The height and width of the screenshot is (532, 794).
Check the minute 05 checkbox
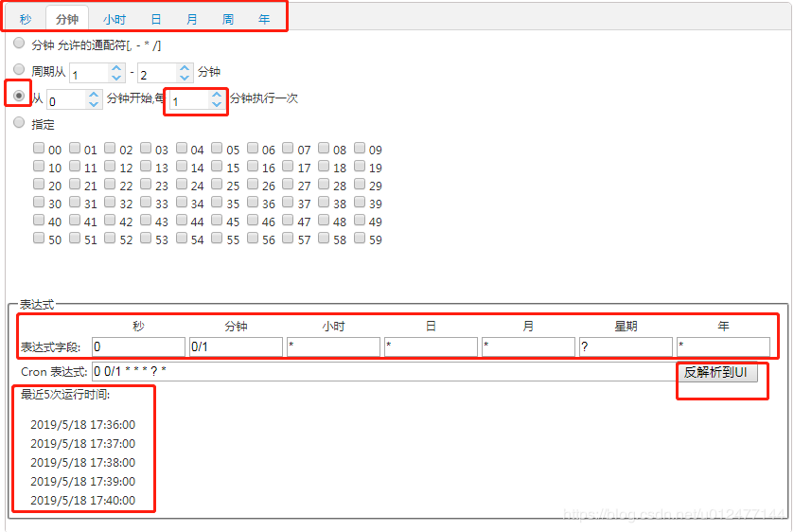click(217, 148)
